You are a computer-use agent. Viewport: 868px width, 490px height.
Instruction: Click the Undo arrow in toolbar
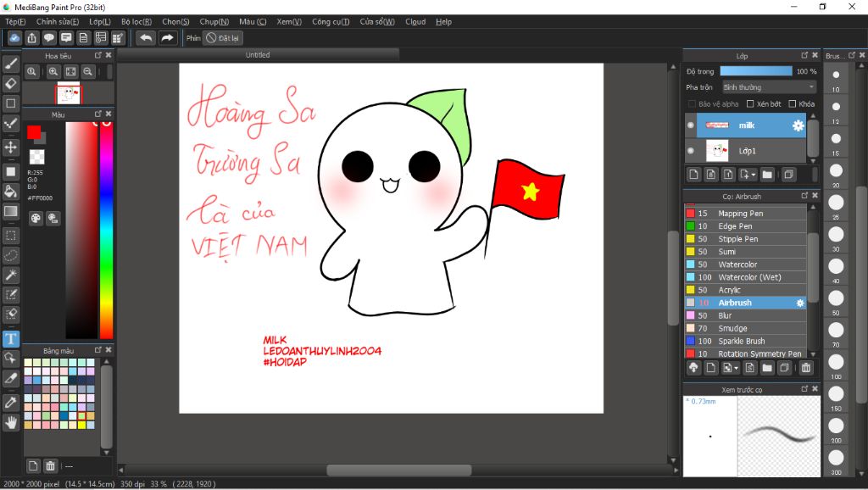146,37
